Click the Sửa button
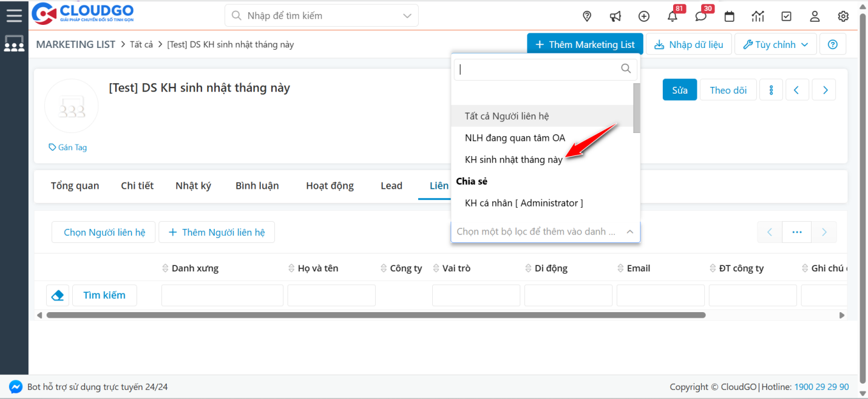 click(679, 89)
